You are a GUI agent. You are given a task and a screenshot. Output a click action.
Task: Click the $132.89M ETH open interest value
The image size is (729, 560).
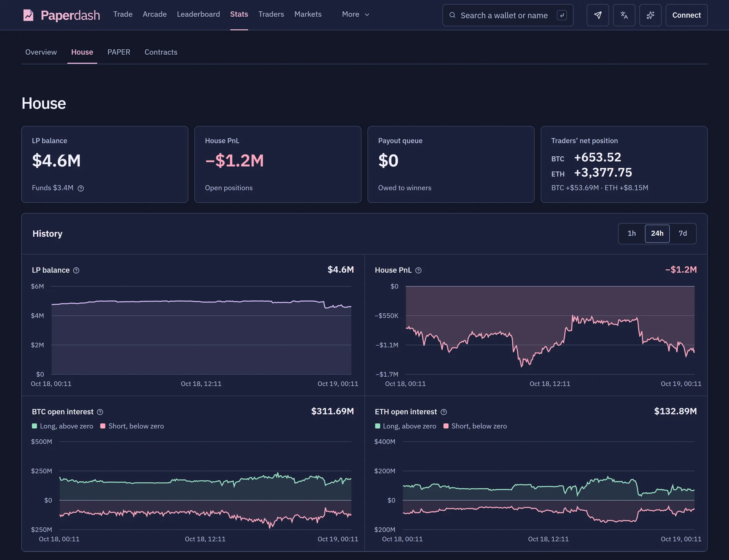(675, 411)
